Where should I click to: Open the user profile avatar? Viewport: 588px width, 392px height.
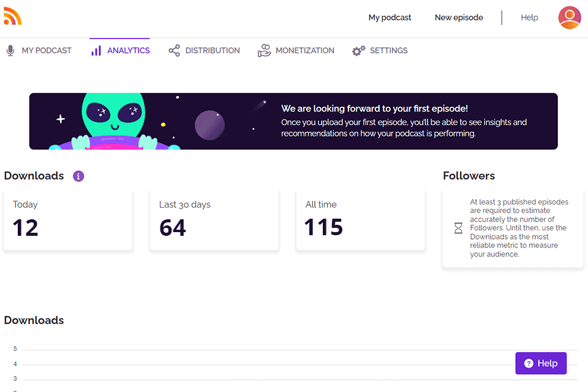(x=569, y=17)
